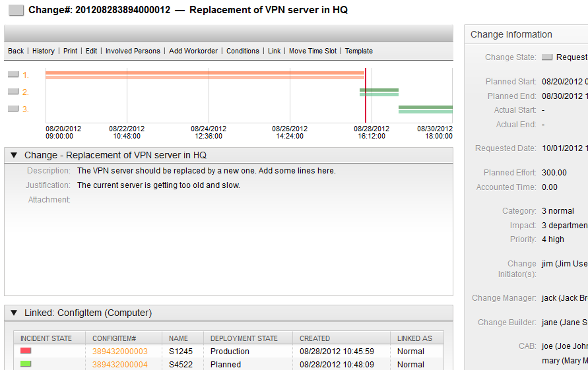The width and height of the screenshot is (588, 370).
Task: Collapse the Linked: ConfigItem (Computer) section
Action: pyautogui.click(x=14, y=313)
